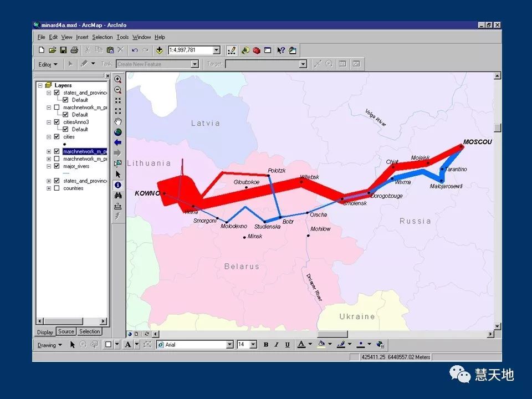Open the Arial font name dropdown
532x399 pixels.
tap(230, 345)
